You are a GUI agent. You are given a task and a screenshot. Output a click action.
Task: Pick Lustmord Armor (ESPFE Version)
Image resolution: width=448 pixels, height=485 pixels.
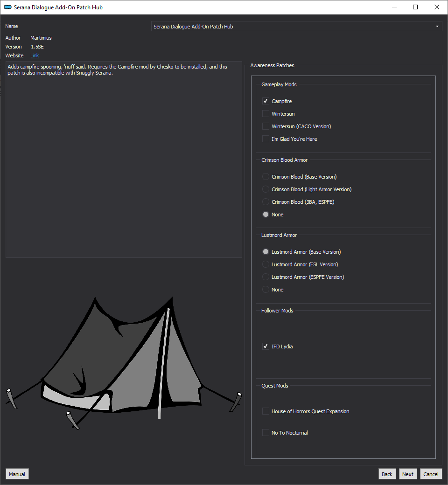click(266, 277)
